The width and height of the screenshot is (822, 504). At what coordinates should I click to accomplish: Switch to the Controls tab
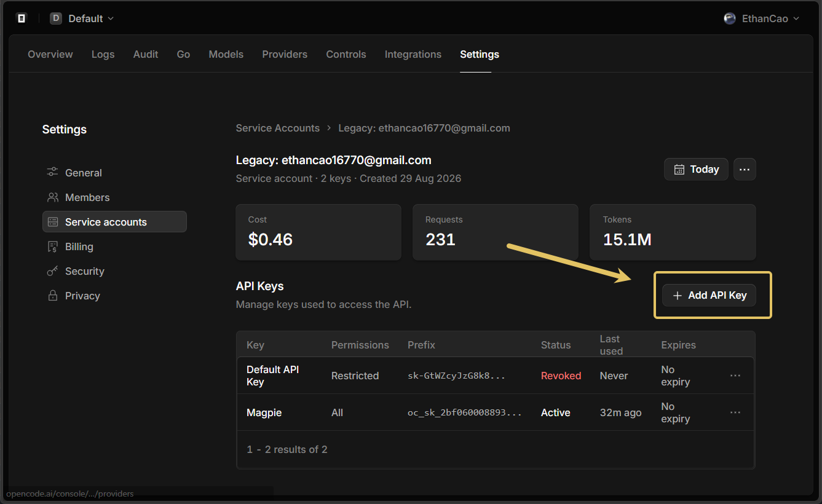click(x=346, y=54)
